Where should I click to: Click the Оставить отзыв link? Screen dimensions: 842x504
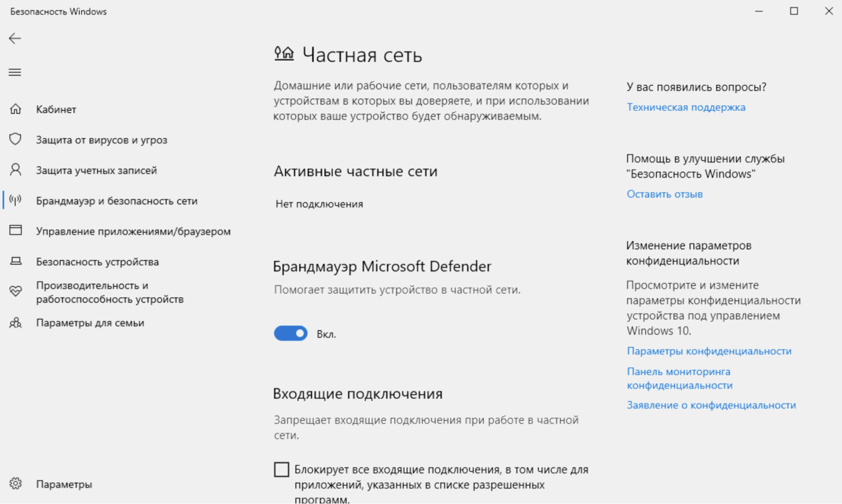pos(664,194)
